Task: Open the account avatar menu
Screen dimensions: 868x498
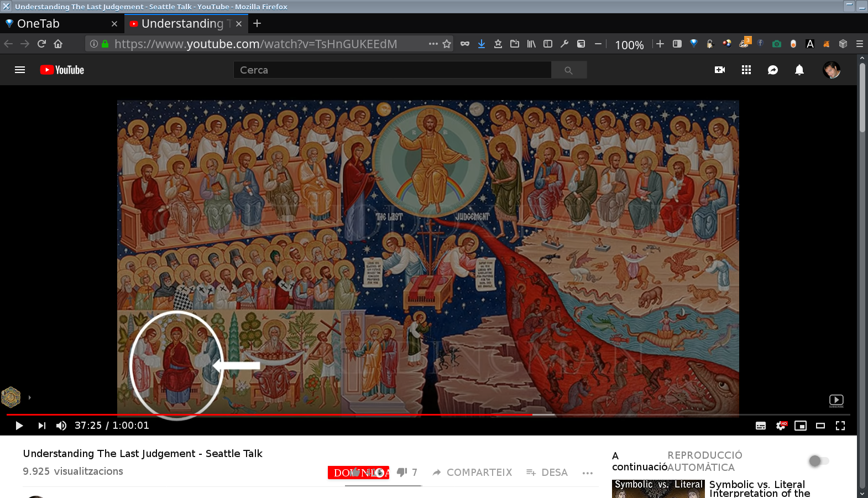Action: (x=832, y=70)
